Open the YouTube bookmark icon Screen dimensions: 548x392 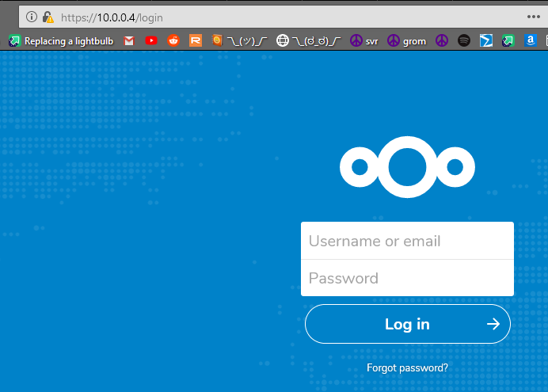(x=151, y=41)
